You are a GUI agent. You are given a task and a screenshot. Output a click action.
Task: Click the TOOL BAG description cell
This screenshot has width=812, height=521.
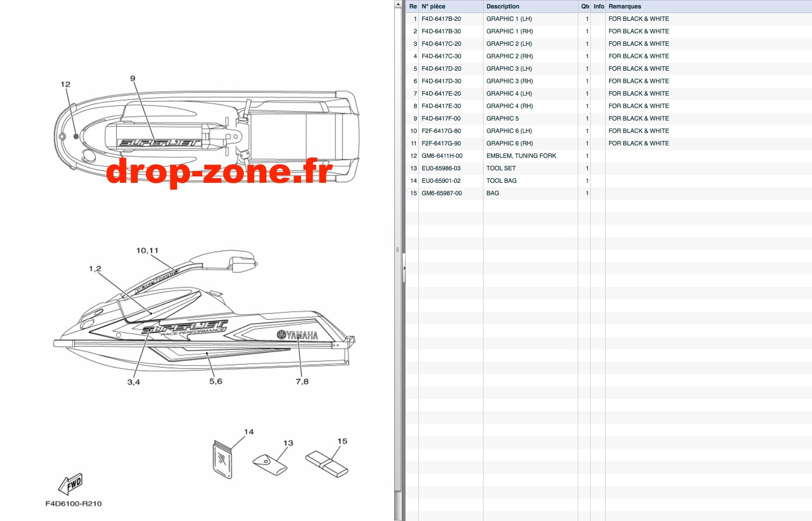pos(501,181)
